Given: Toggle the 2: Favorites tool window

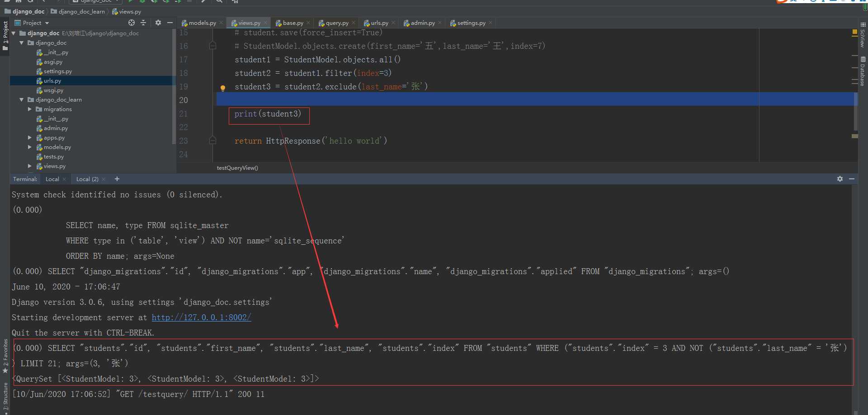Looking at the screenshot, I should (5, 356).
